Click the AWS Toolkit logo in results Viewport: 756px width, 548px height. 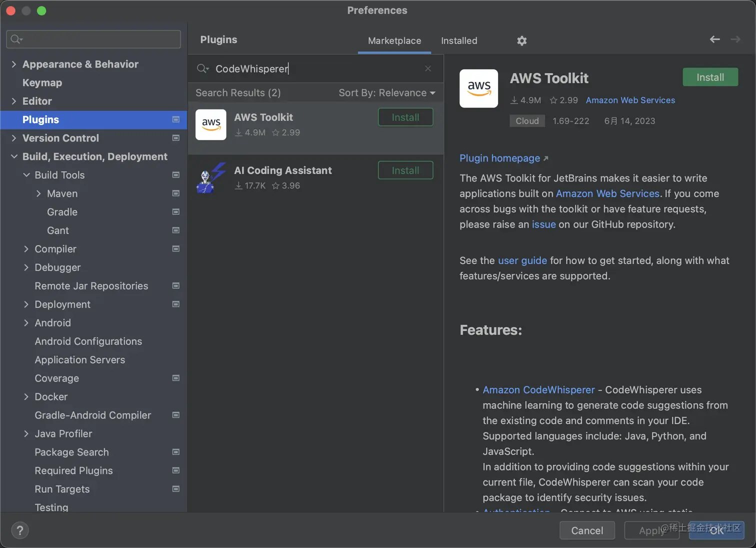pos(211,124)
